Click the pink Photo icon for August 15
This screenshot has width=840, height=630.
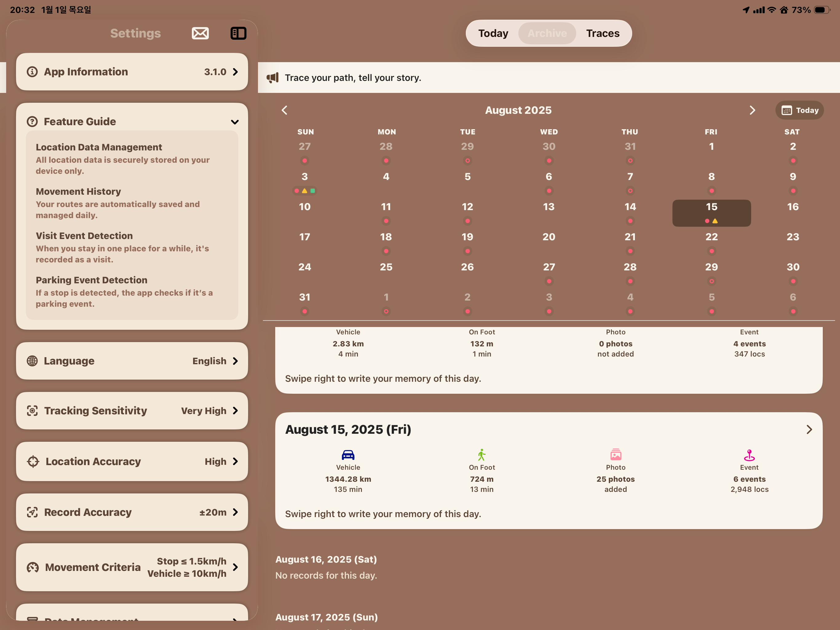[616, 455]
